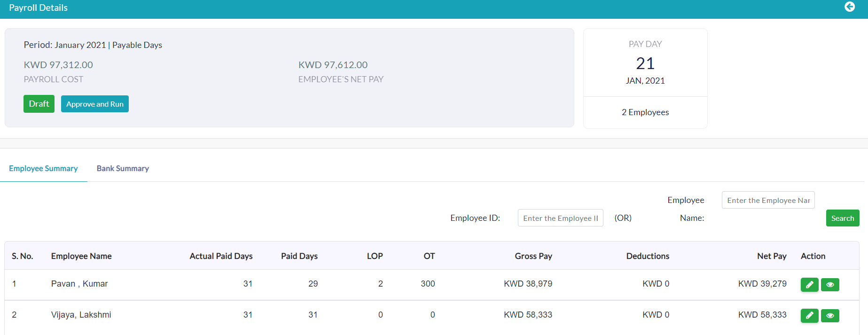Screen dimensions: 868x335
Task: View Vijaya Lakshmi's payslip with eye icon
Action: [830, 316]
